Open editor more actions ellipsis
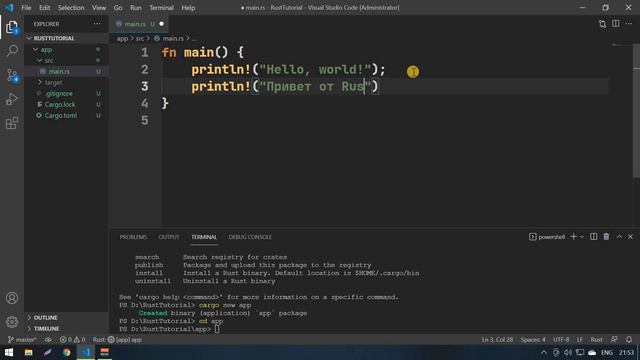This screenshot has height=360, width=640. [629, 24]
